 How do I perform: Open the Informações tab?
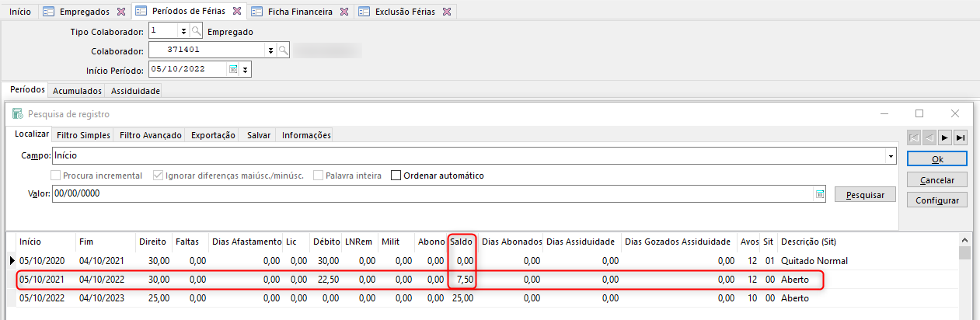click(x=306, y=135)
